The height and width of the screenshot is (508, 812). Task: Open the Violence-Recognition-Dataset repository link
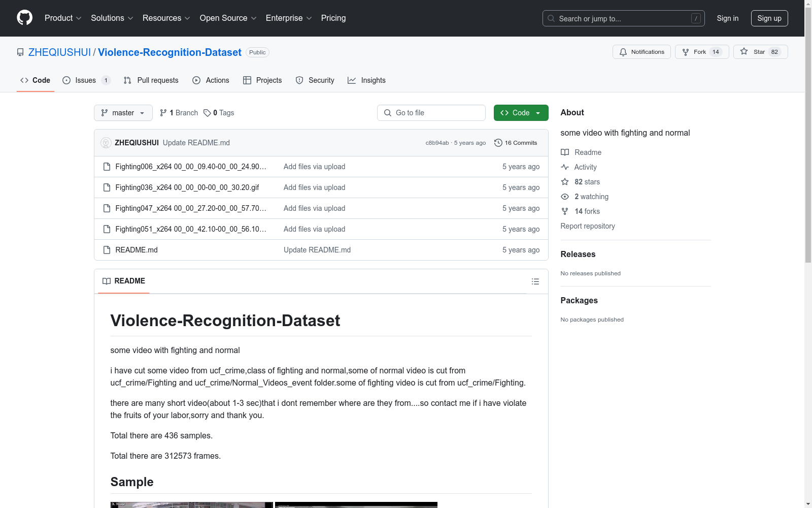(170, 52)
